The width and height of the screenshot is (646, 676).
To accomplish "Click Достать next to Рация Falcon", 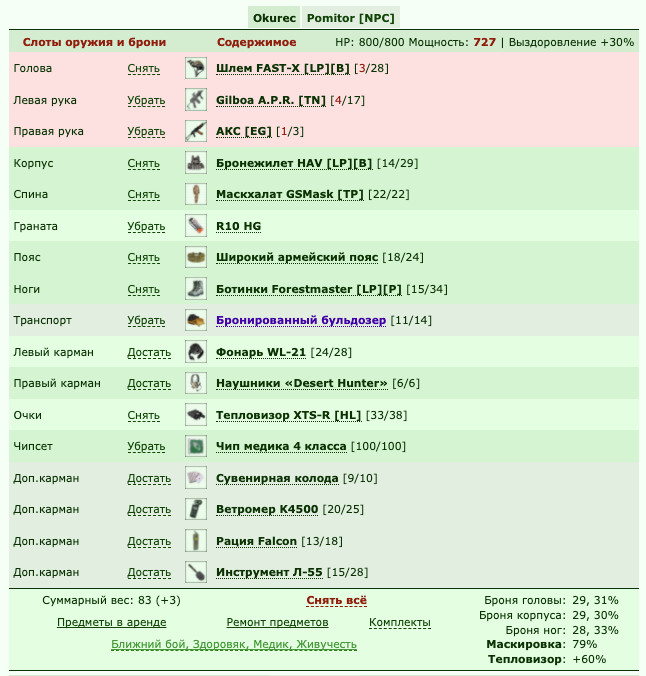I will click(149, 541).
